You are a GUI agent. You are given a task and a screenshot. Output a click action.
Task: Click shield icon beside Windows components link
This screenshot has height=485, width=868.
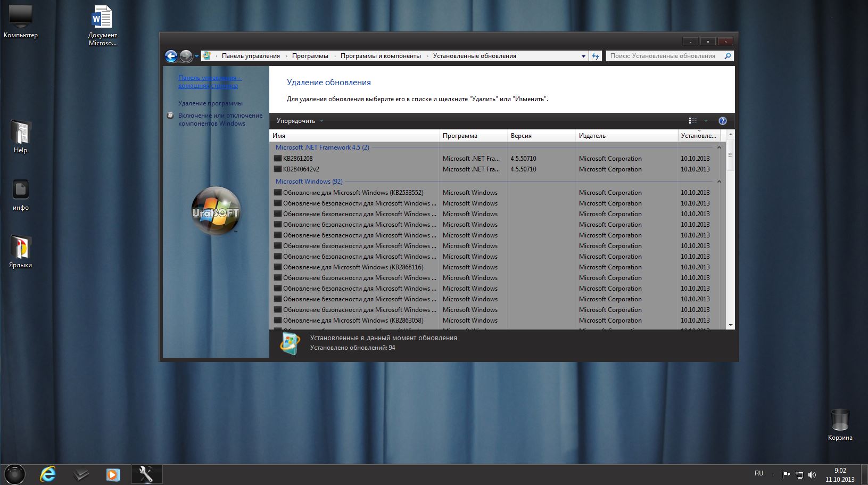tap(170, 115)
